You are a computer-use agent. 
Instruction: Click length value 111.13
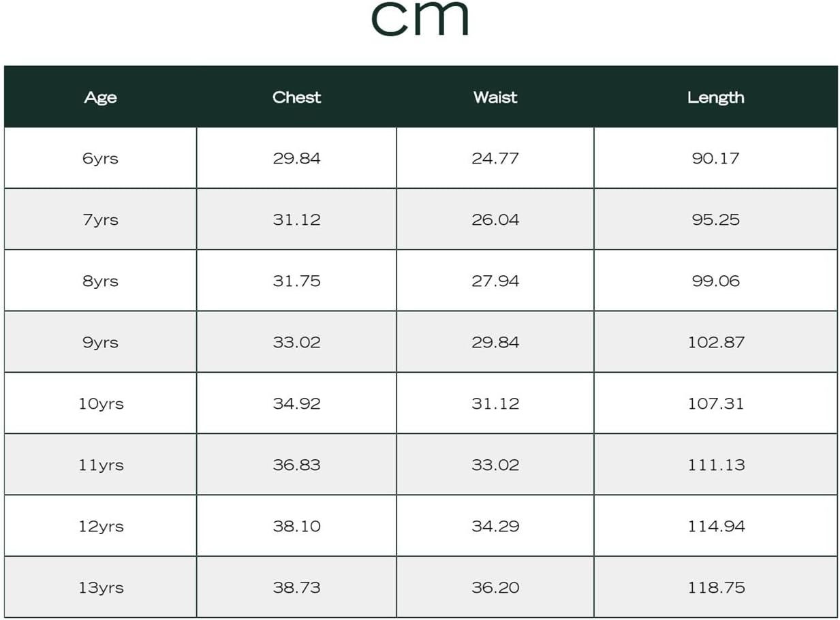716,465
